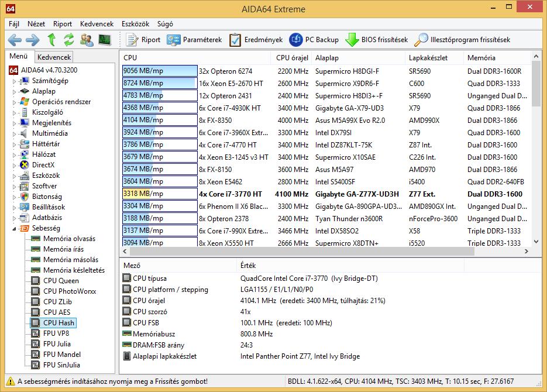Select the CPU ZLib benchmark
Screen dimensions: 547x392
click(57, 302)
